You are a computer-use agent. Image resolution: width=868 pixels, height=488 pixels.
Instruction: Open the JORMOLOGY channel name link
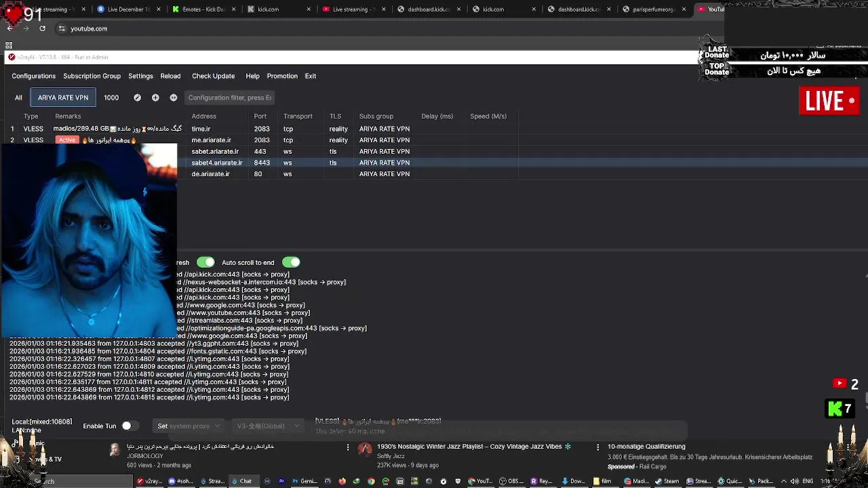144,456
